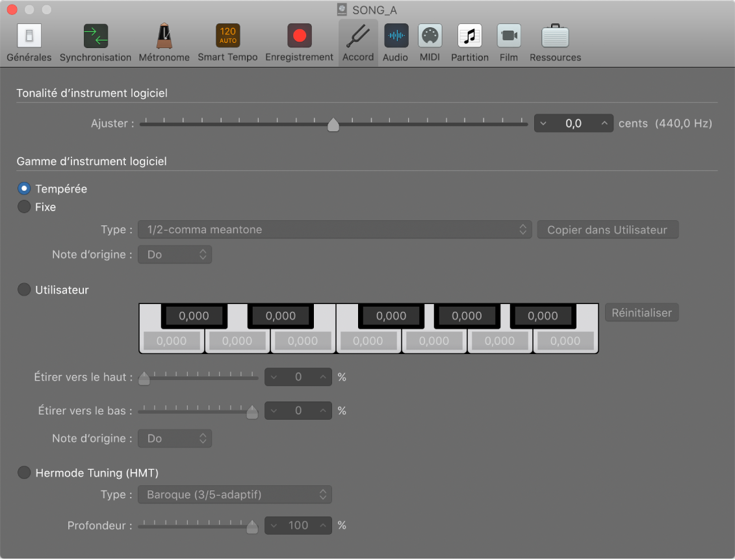Image resolution: width=735 pixels, height=560 pixels.
Task: Click the Étirer vers le haut slider
Action: [198, 377]
